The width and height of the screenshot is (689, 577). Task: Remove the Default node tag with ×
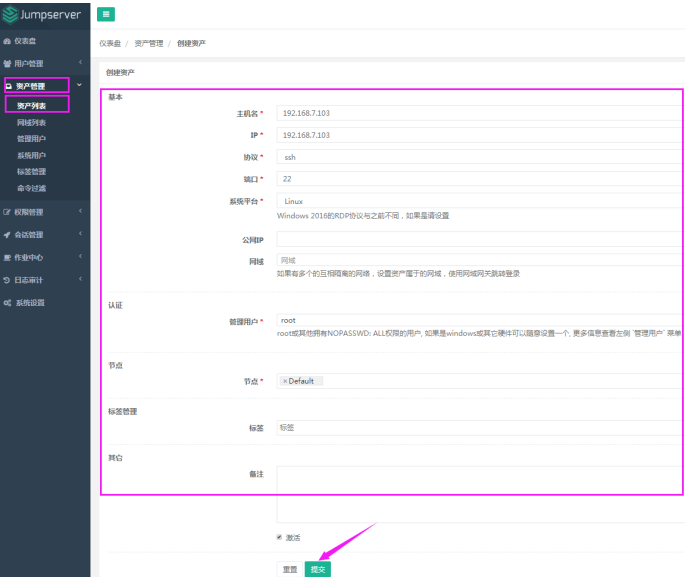285,381
